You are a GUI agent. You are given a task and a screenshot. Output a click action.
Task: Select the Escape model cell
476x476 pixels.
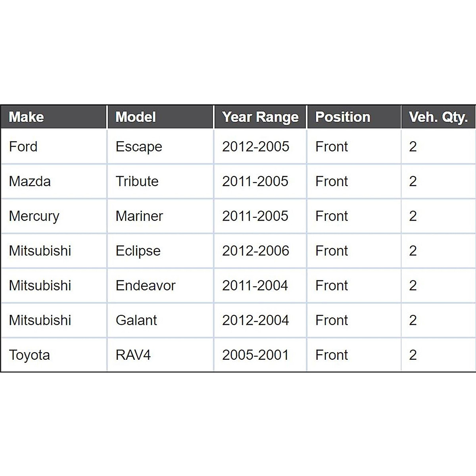point(139,146)
